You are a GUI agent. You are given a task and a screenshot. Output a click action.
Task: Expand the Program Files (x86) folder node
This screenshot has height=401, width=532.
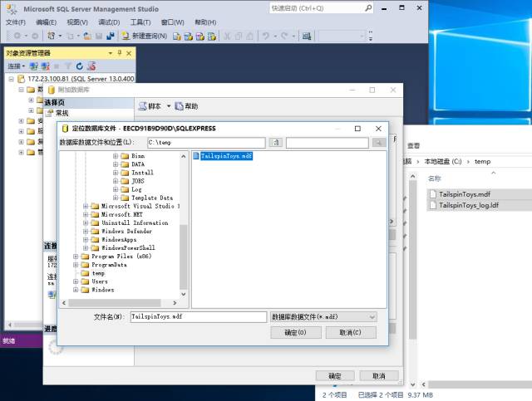point(76,257)
